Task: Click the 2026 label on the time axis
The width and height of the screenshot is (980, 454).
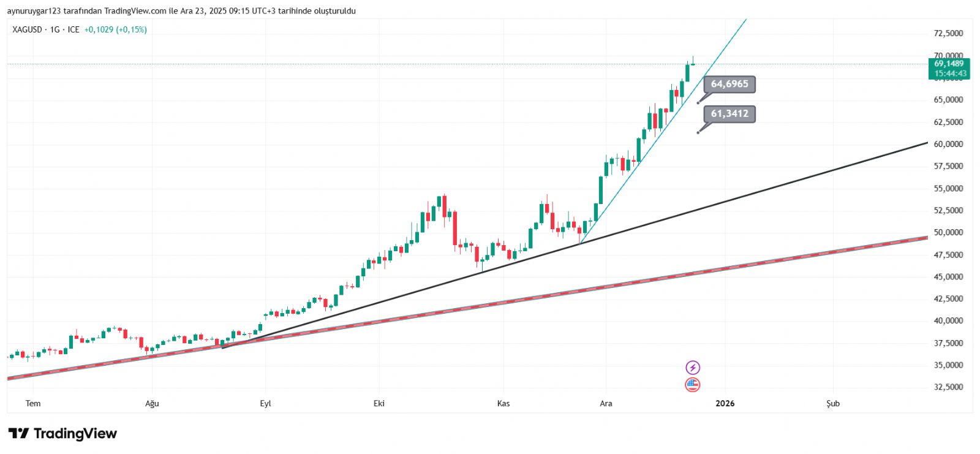Action: click(725, 403)
